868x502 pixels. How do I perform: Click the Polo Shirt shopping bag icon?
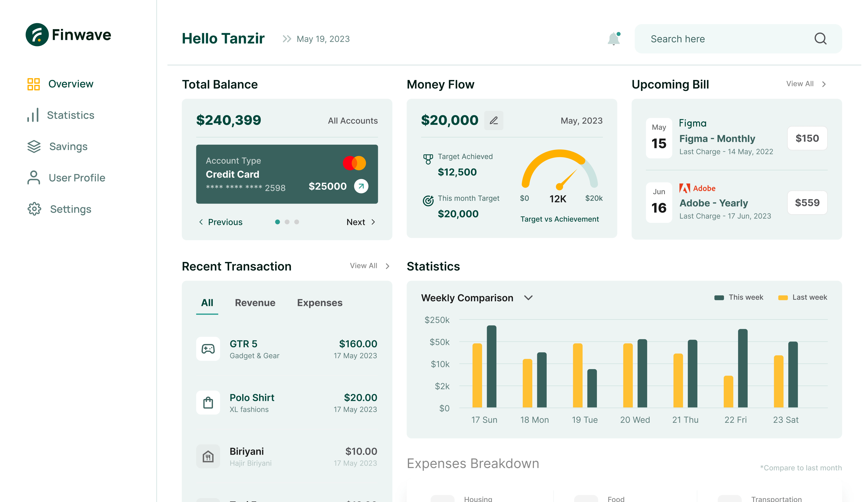tap(208, 403)
